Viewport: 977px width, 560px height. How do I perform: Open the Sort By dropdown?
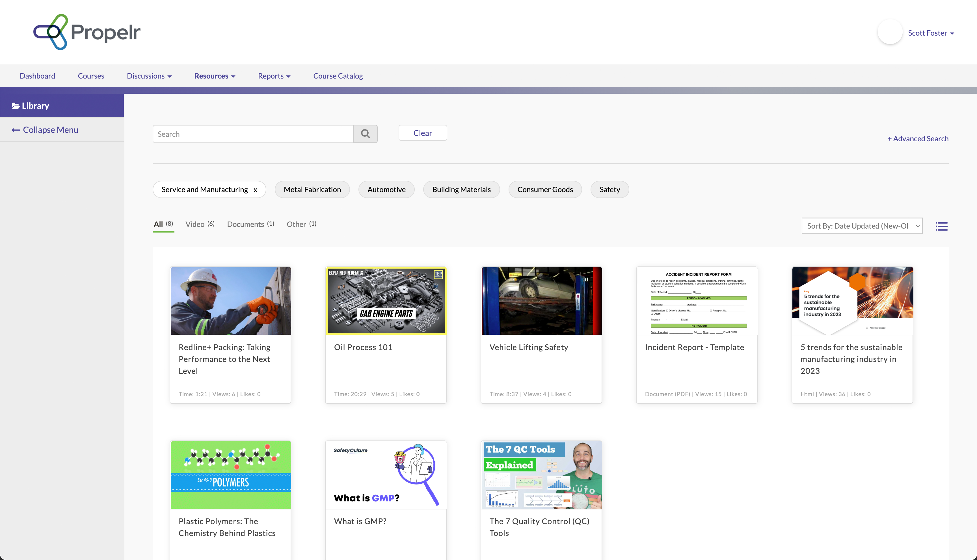pos(862,226)
